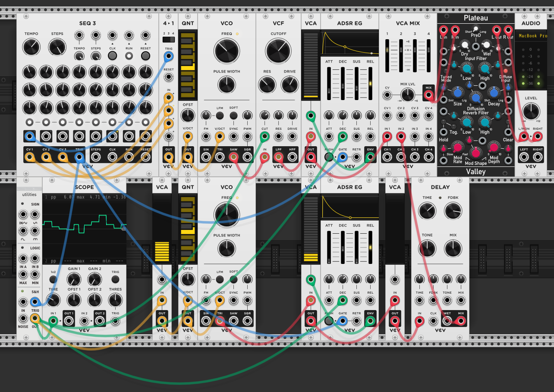Viewport: 554px width, 392px height.
Task: Click the SCOPE waveform display
Action: pyautogui.click(x=85, y=229)
